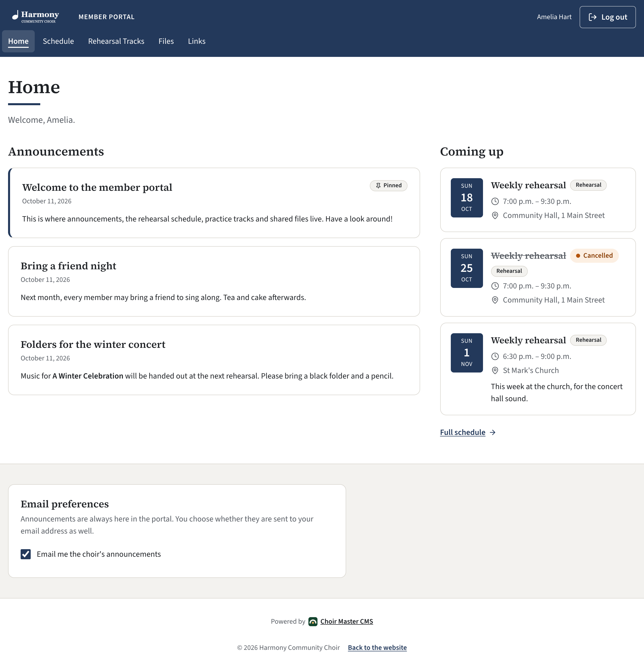
Task: Click the arrow next to Full schedule
Action: pyautogui.click(x=493, y=432)
